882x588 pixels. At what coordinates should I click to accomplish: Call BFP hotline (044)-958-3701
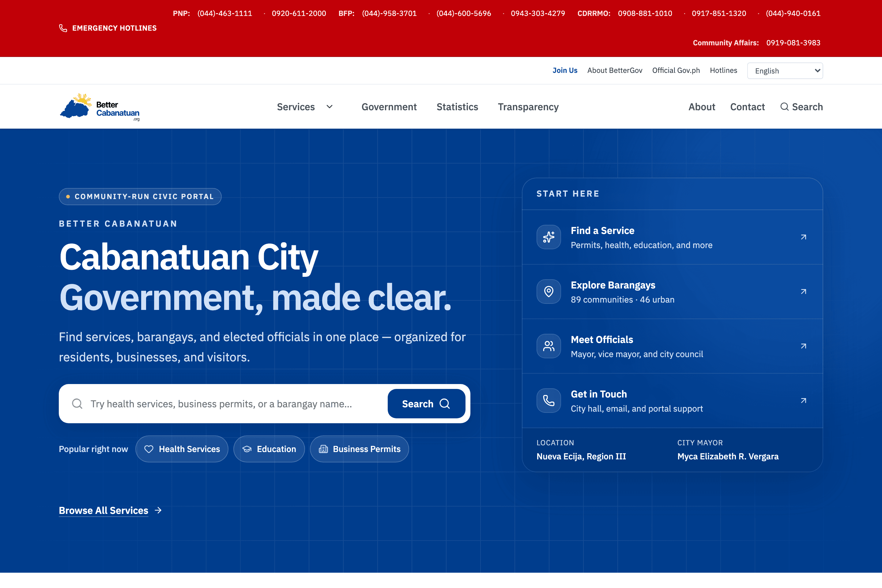click(x=389, y=13)
